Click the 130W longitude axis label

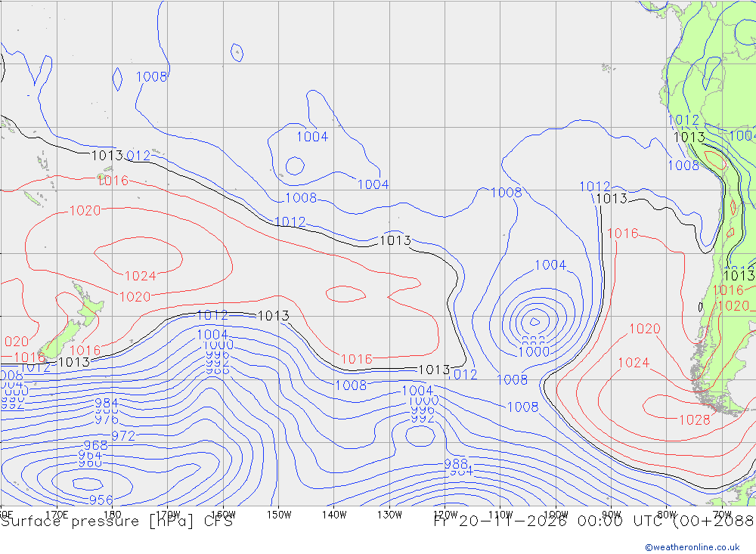click(x=389, y=515)
